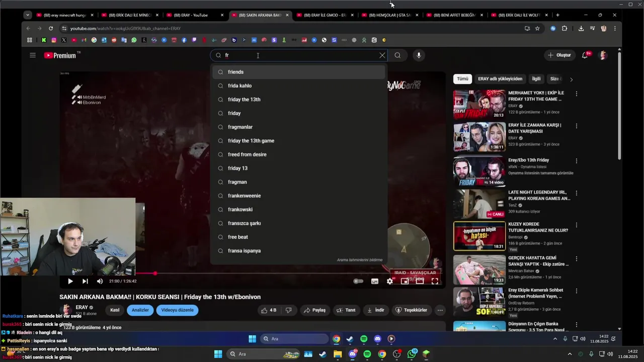This screenshot has height=362, width=644.
Task: Click 'Arama tahminlerini bildirme' link
Action: [x=360, y=260]
